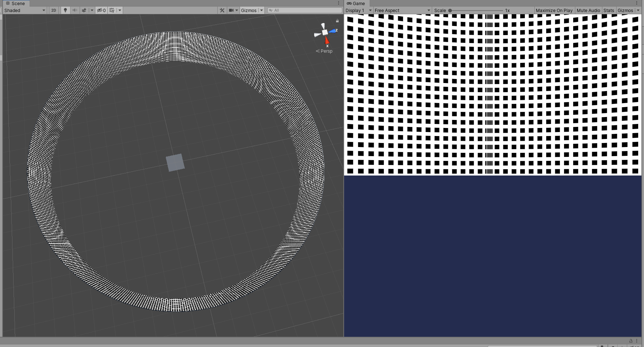Show Stats overlay in Game view
This screenshot has height=347, width=644.
pos(609,10)
